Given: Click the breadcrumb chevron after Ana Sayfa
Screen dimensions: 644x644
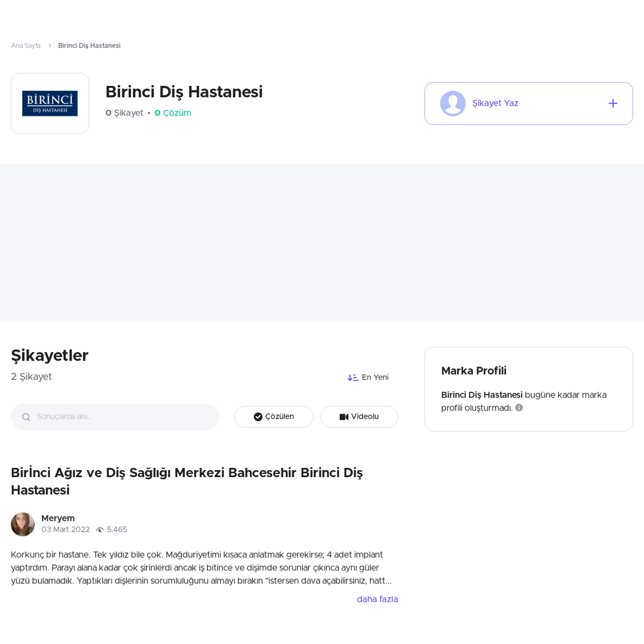Looking at the screenshot, I should tap(49, 46).
